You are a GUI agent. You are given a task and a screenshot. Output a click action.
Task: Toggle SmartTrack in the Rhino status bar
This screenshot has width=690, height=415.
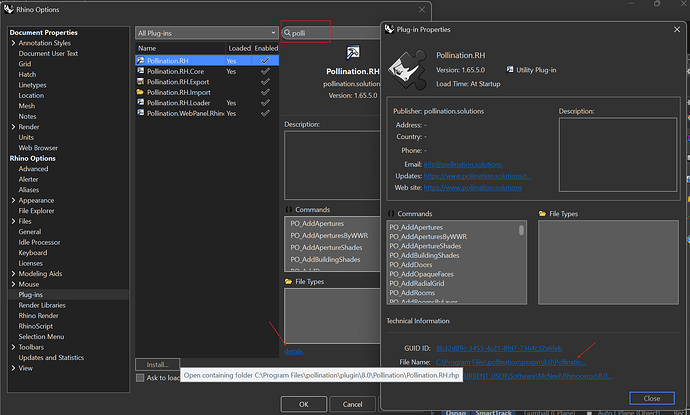[x=493, y=412]
